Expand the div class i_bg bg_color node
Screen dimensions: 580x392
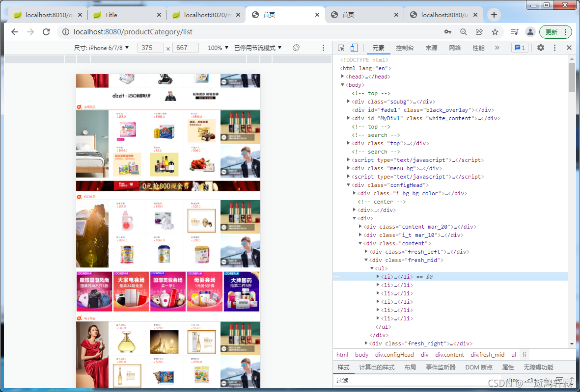click(355, 193)
